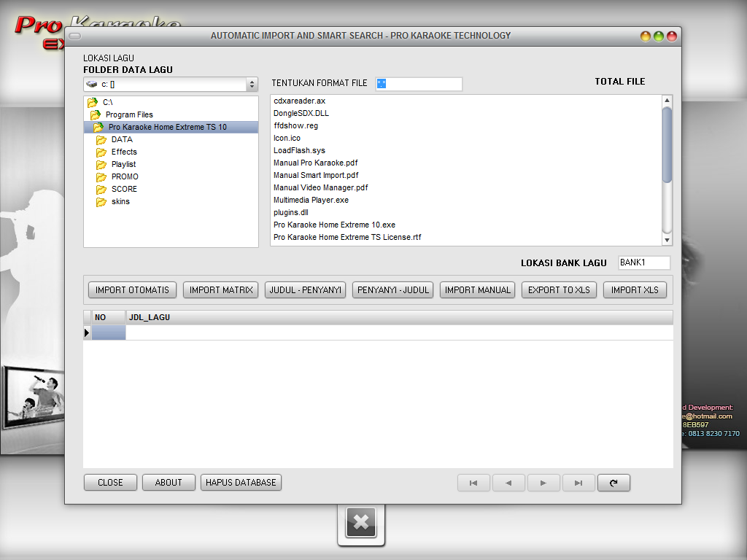The image size is (747, 560).
Task: Jump to last record arrow
Action: pyautogui.click(x=578, y=483)
